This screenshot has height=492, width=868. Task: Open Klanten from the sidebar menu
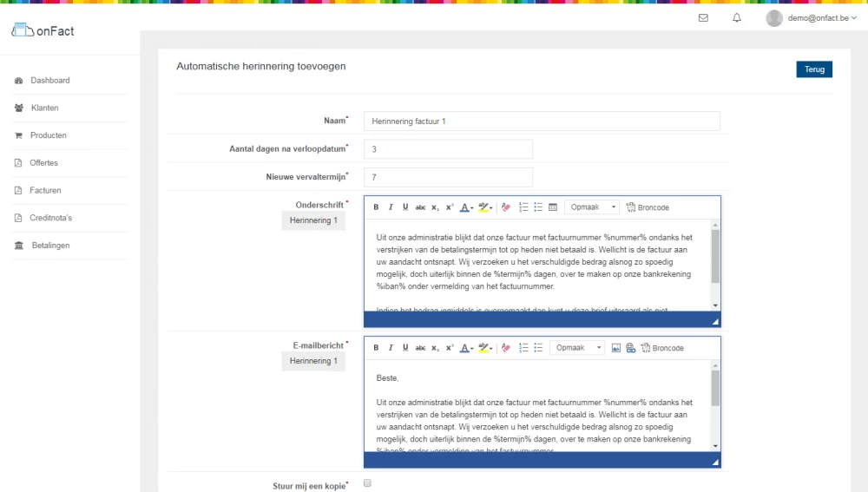[x=44, y=108]
